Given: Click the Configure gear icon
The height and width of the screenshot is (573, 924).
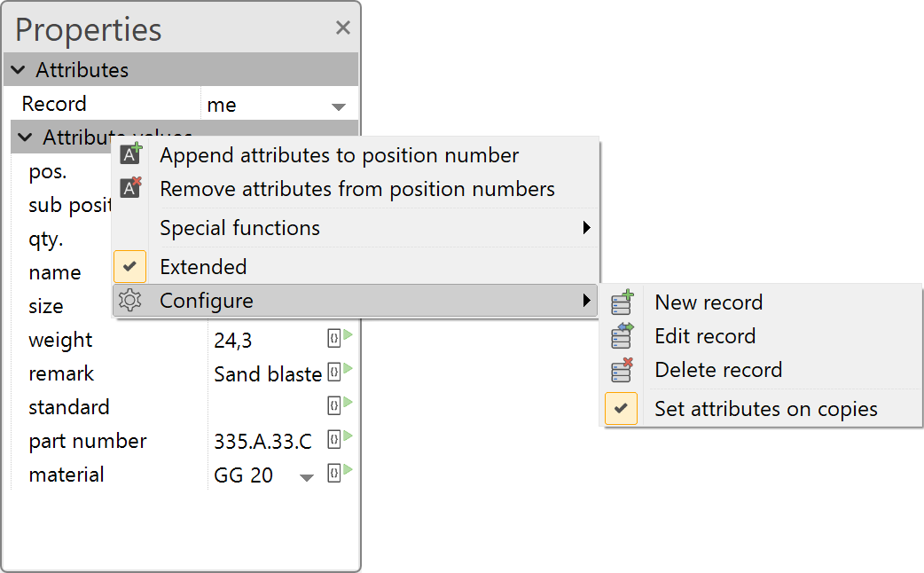Looking at the screenshot, I should (130, 300).
